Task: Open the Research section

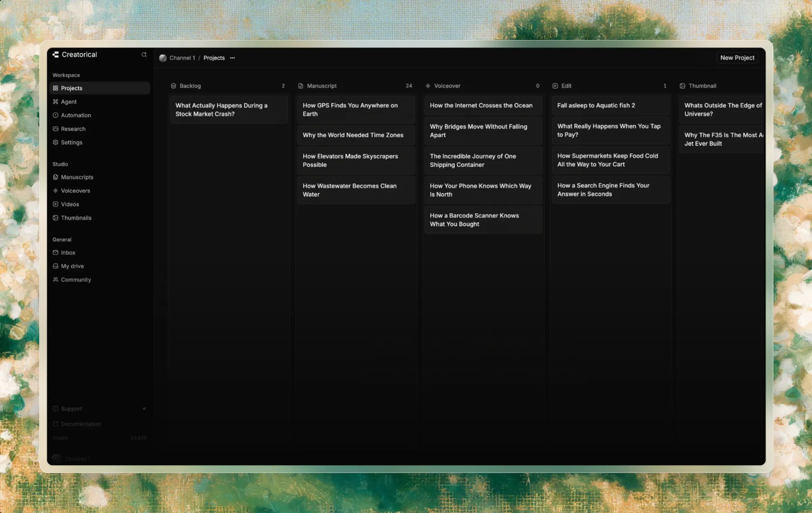Action: point(99,129)
